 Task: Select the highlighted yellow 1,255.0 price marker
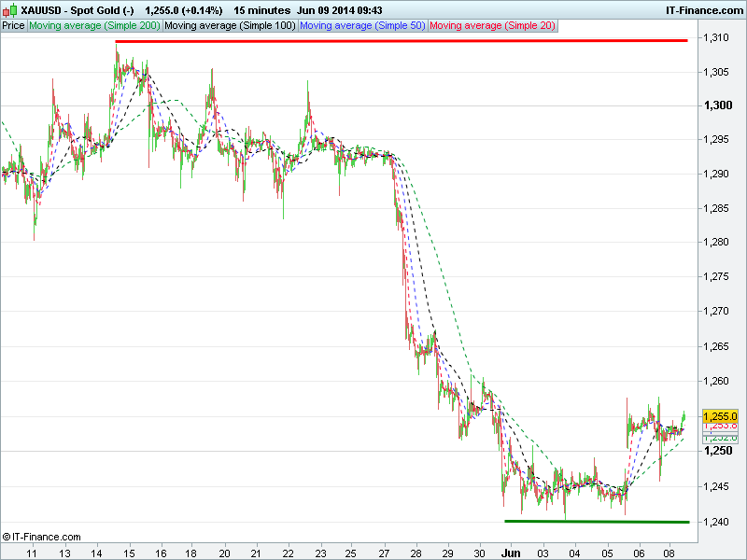[719, 416]
